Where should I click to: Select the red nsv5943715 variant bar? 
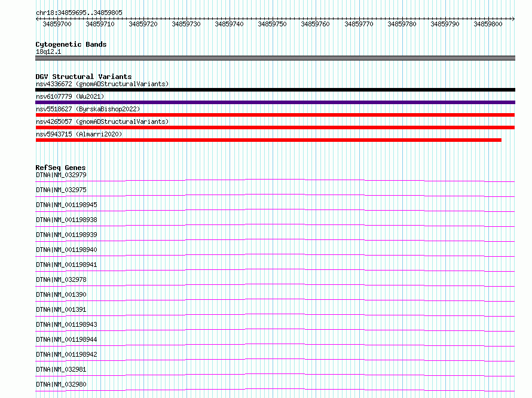pyautogui.click(x=268, y=140)
